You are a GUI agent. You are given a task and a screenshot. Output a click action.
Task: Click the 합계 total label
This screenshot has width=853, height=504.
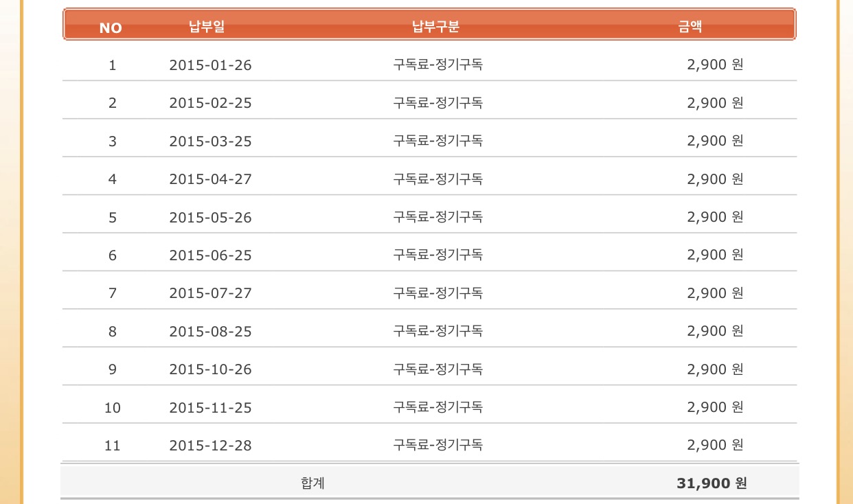pos(312,483)
